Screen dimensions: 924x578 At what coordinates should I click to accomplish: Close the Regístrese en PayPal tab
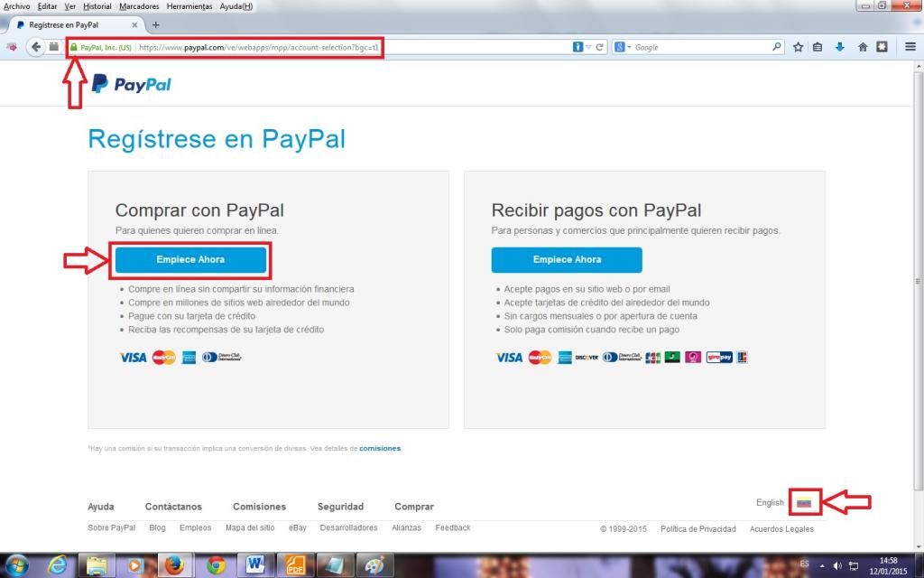coord(134,25)
